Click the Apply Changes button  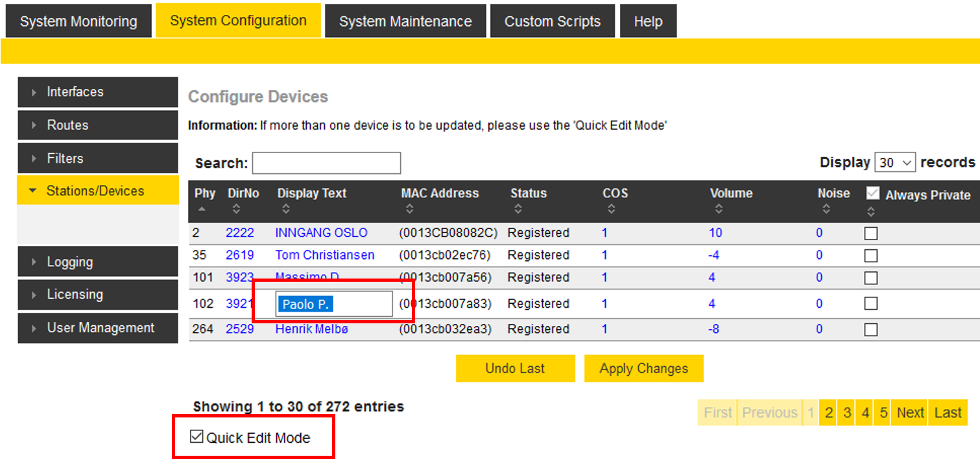(643, 369)
